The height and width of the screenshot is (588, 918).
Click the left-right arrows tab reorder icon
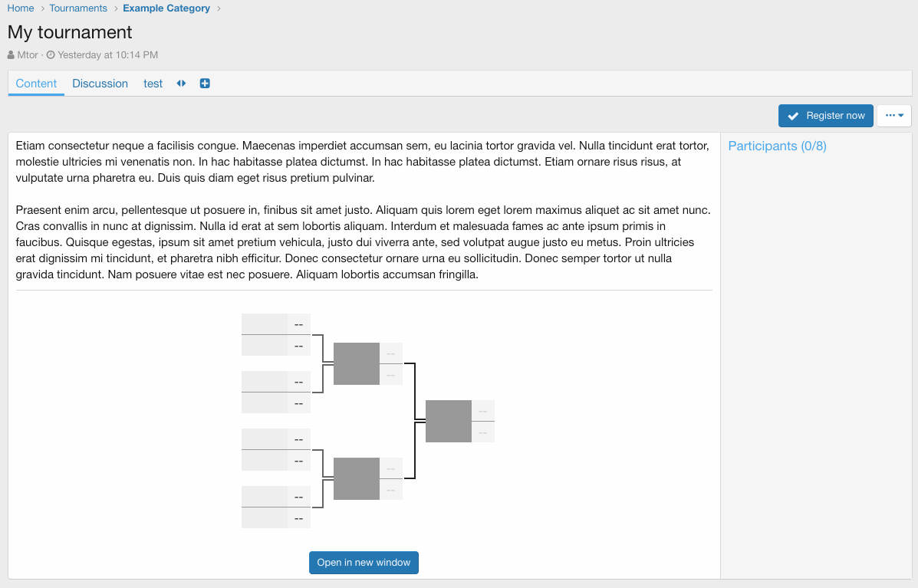pyautogui.click(x=181, y=84)
